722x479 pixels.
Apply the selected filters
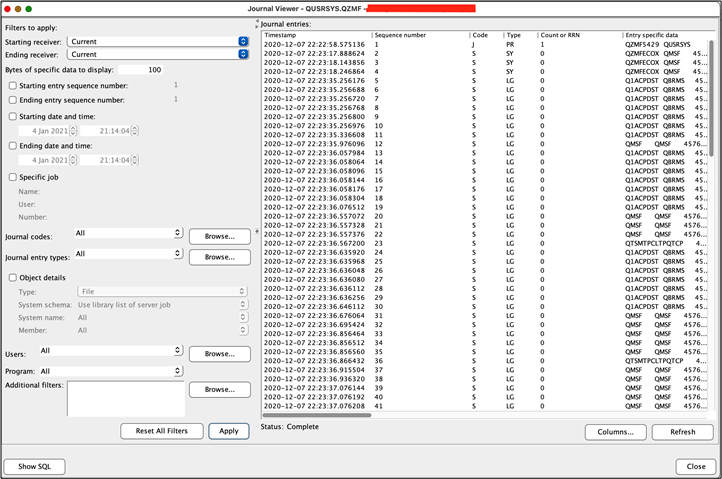[228, 431]
